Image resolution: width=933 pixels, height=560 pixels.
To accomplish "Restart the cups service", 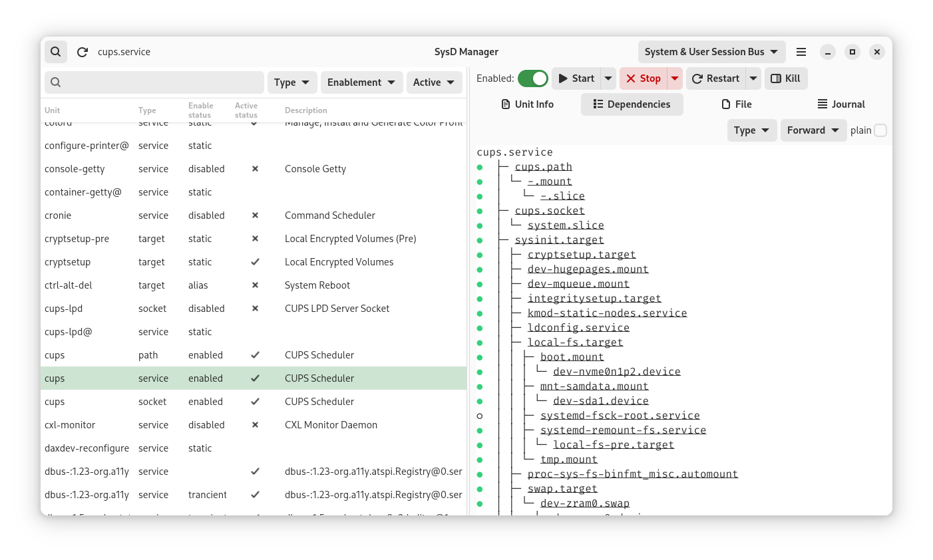I will tap(716, 78).
